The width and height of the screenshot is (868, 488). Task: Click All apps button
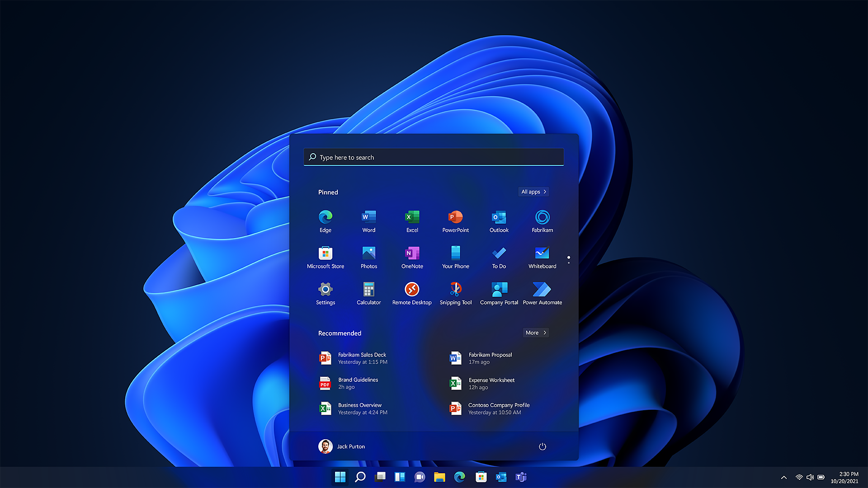pyautogui.click(x=533, y=191)
